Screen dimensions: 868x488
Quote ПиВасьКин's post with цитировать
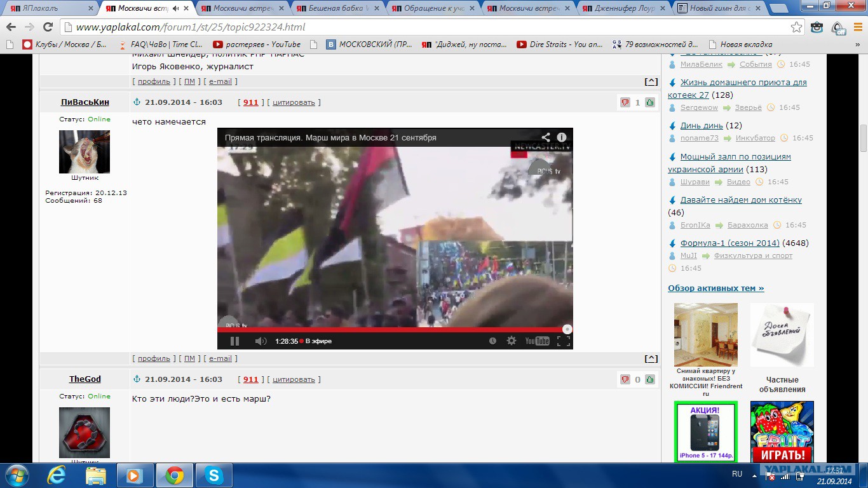click(x=294, y=102)
